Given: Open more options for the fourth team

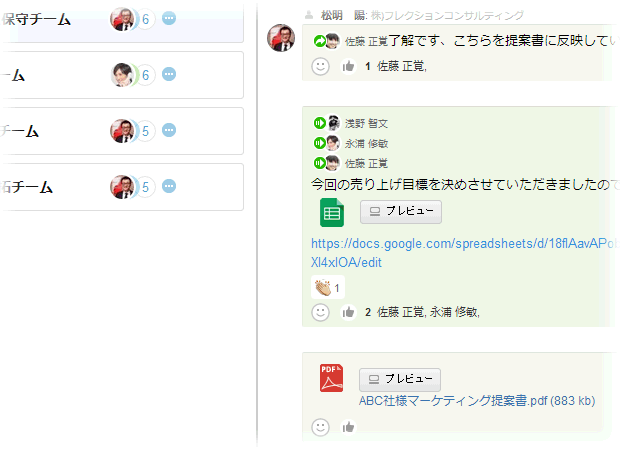Looking at the screenshot, I should point(169,186).
